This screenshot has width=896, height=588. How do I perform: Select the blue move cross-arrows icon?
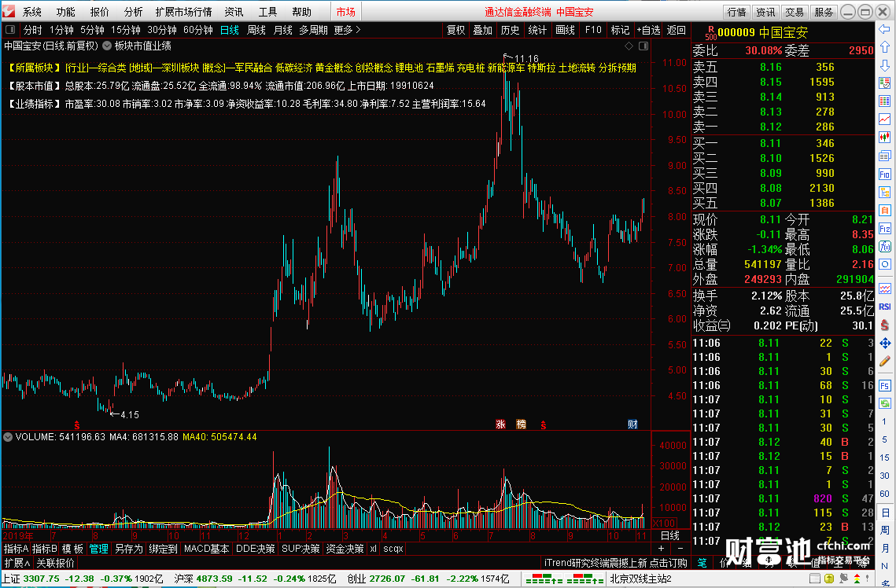(x=884, y=343)
